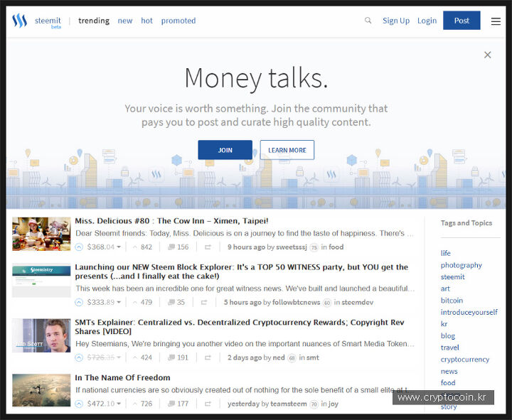
Task: Upvote the SMTs Explainer post
Action: pyautogui.click(x=79, y=357)
